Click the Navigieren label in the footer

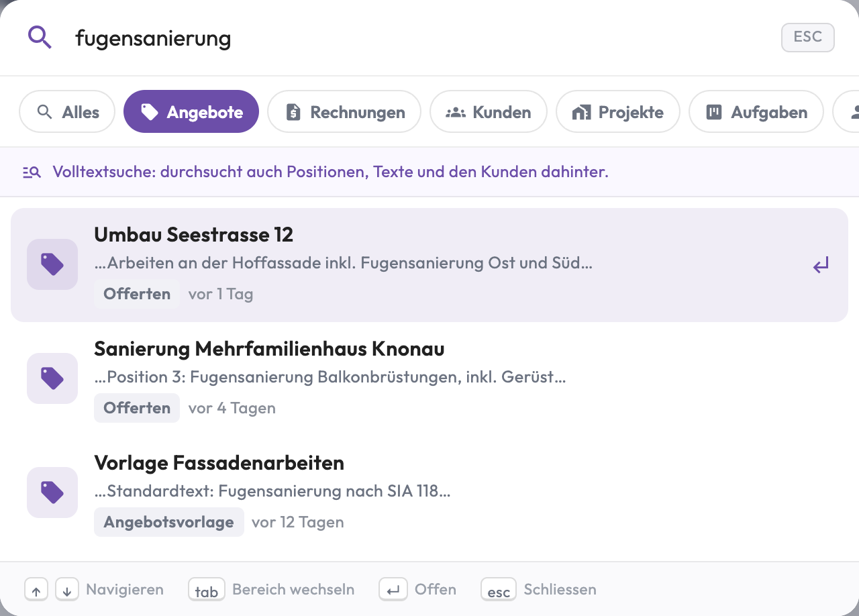(x=125, y=590)
